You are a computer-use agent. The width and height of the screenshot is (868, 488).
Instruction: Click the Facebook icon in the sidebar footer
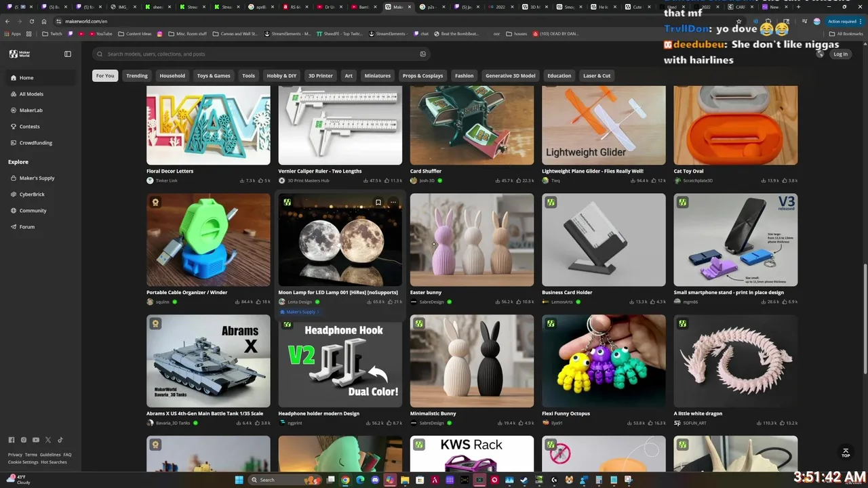click(12, 440)
